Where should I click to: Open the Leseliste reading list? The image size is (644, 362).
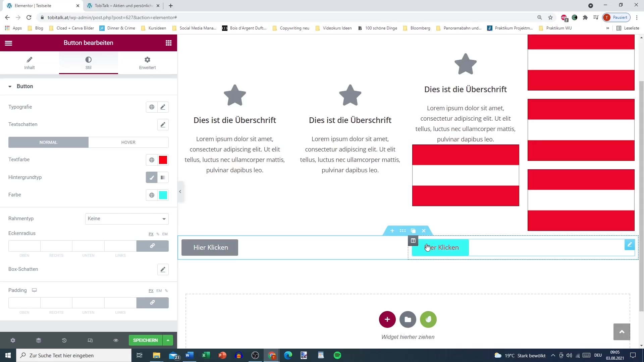point(628,28)
